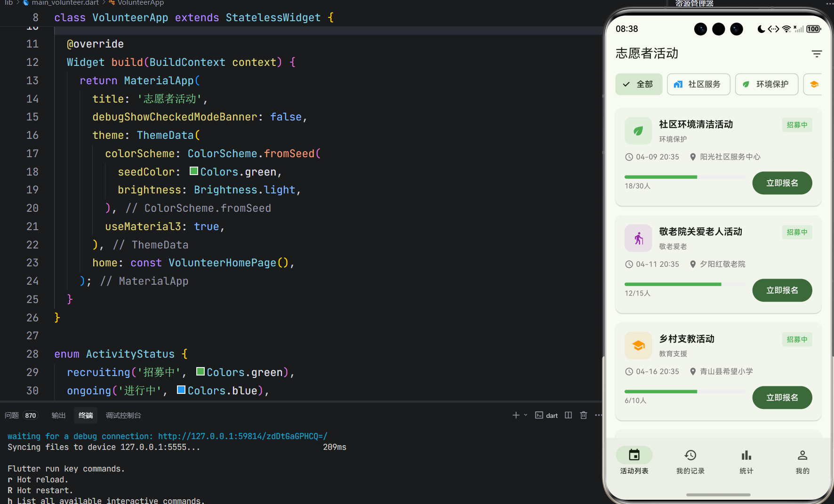Click the location pin beside 阳光社区服务中心
This screenshot has width=834, height=504.
click(693, 157)
